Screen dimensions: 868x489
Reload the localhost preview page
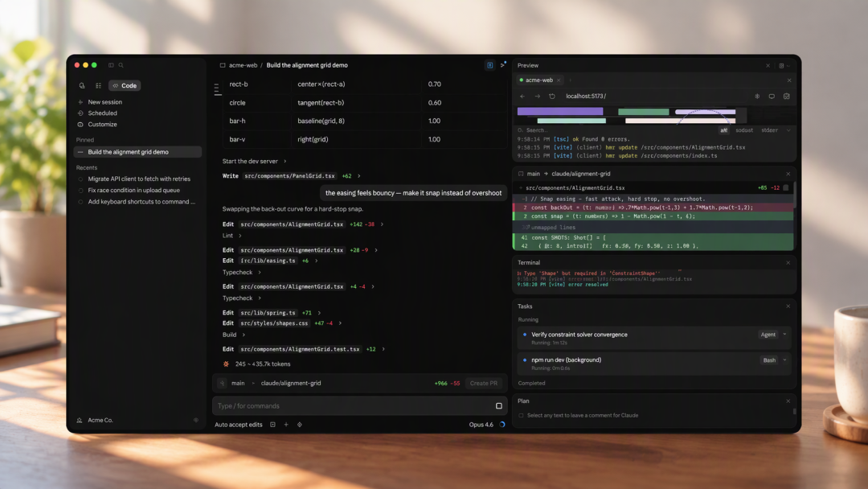(552, 97)
